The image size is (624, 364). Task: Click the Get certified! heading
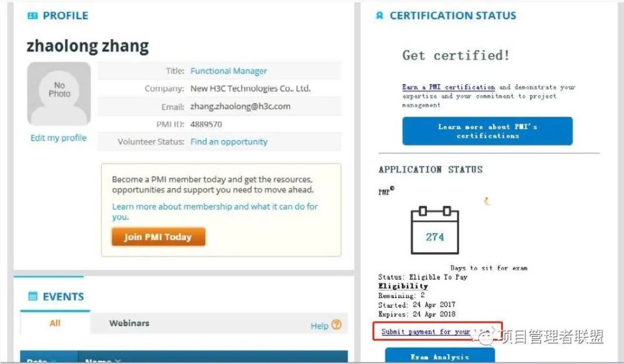point(456,55)
